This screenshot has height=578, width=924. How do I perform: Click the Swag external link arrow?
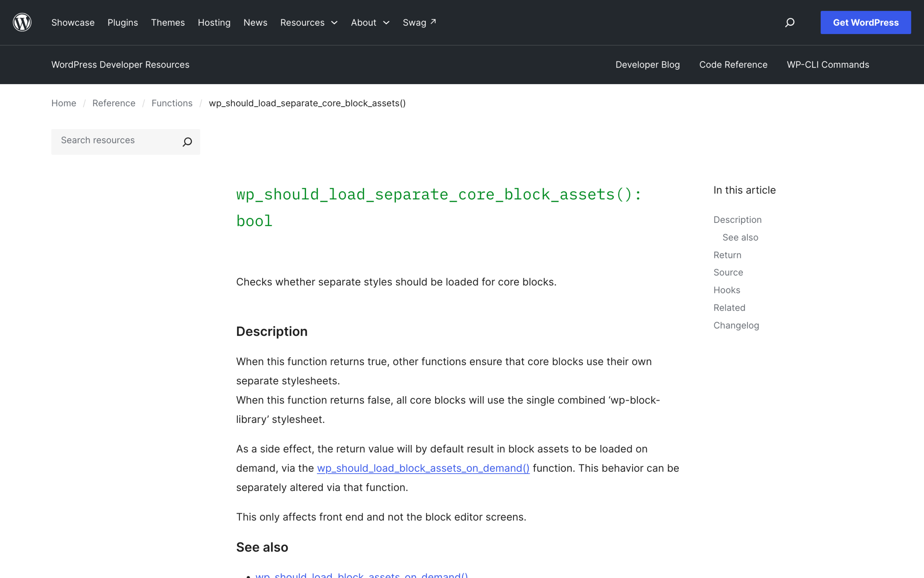pyautogui.click(x=433, y=22)
